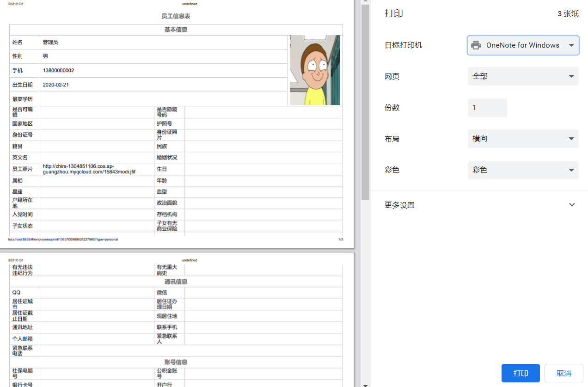Click the chevron next to 更多设置
Viewport: 588px width, 387px height.
pos(572,204)
